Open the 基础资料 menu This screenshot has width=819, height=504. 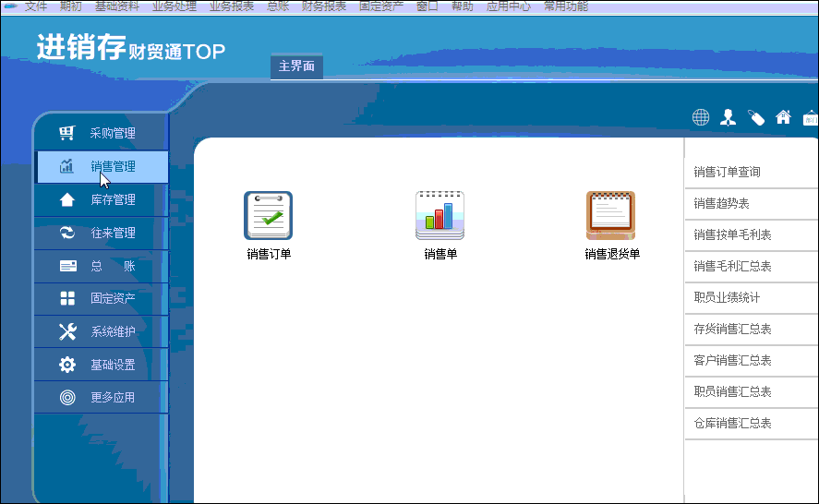(x=117, y=6)
